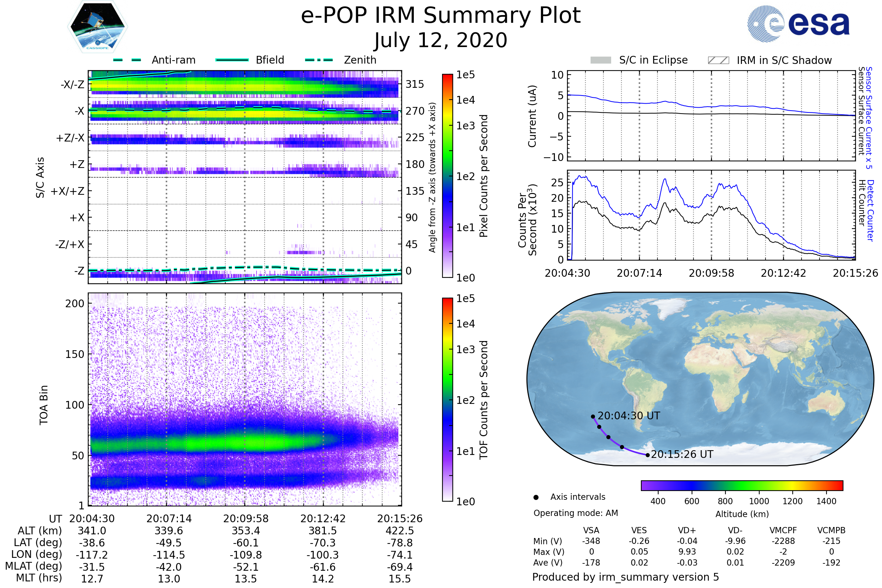Click the VMCPF voltage column header
The image size is (882, 588).
coord(783,530)
